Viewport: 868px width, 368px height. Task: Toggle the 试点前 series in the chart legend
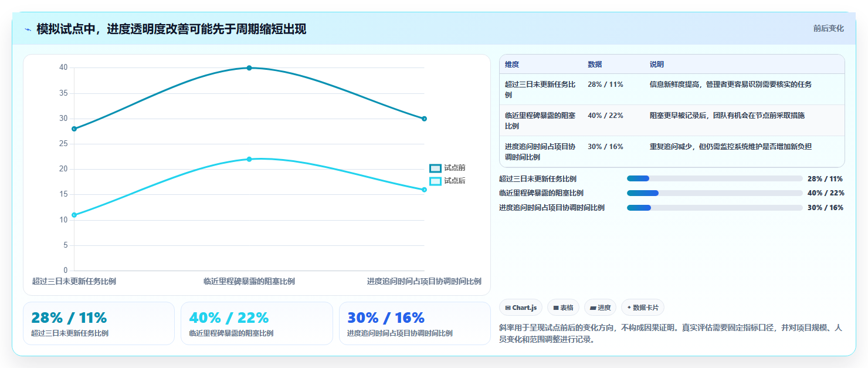point(447,168)
